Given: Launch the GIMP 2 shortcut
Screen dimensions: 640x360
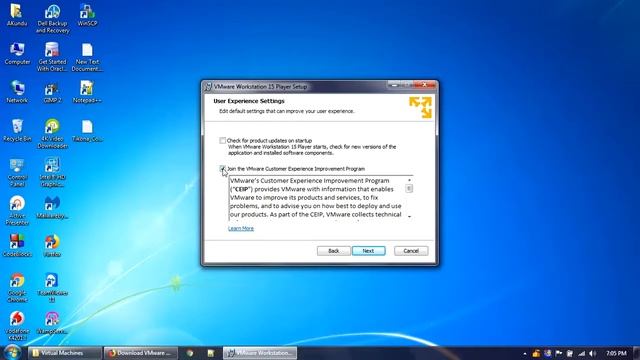Looking at the screenshot, I should click(x=52, y=92).
